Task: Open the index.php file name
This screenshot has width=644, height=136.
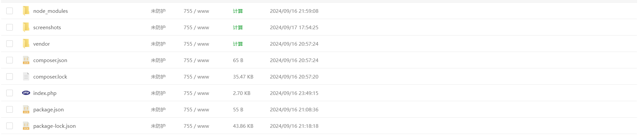Action: 45,93
